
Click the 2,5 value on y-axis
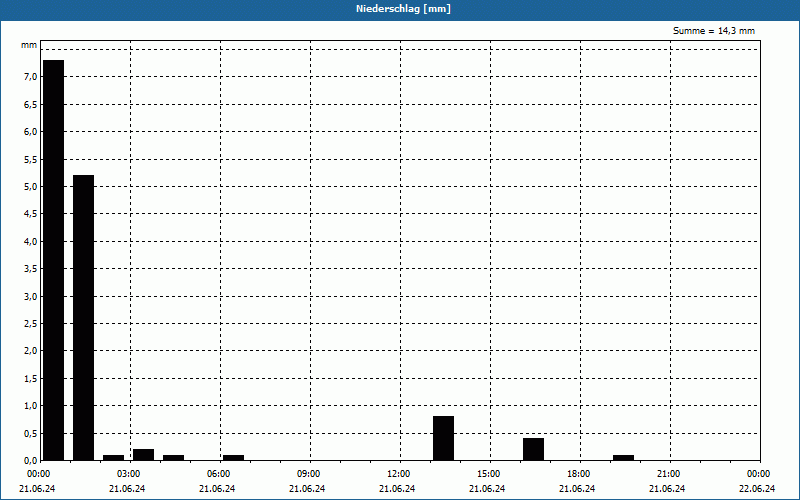(x=29, y=323)
